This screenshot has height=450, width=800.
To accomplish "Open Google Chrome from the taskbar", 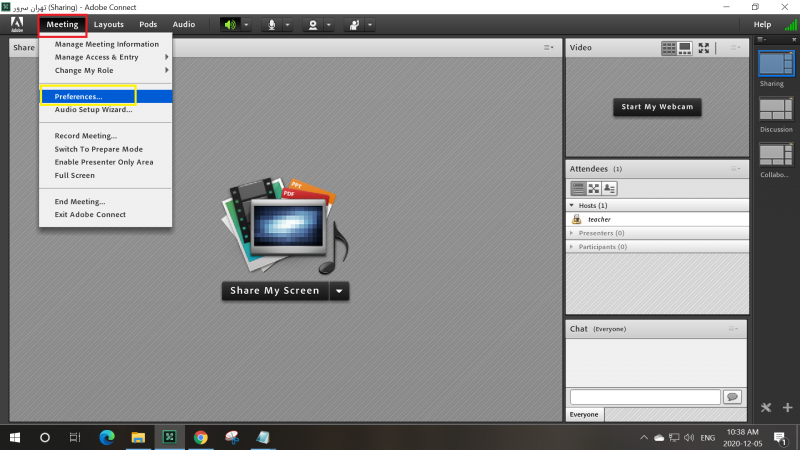I will pos(200,437).
